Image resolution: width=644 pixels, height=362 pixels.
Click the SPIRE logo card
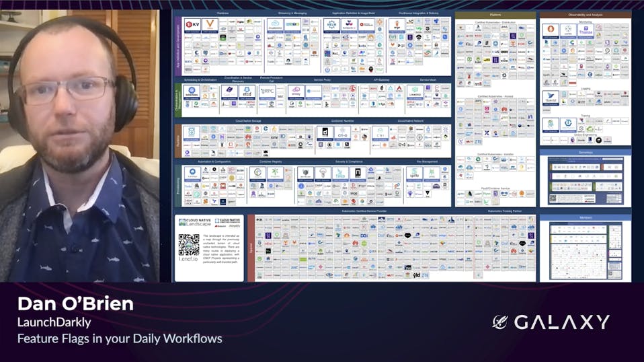(x=432, y=174)
